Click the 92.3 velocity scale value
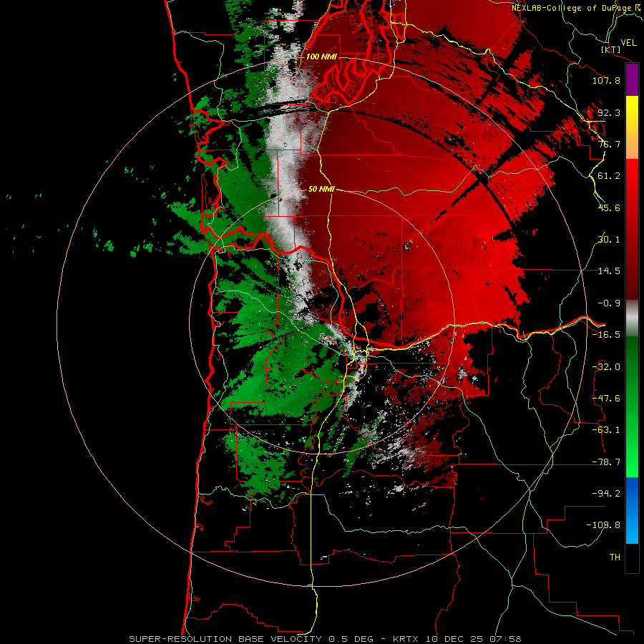644x644 pixels. [609, 112]
